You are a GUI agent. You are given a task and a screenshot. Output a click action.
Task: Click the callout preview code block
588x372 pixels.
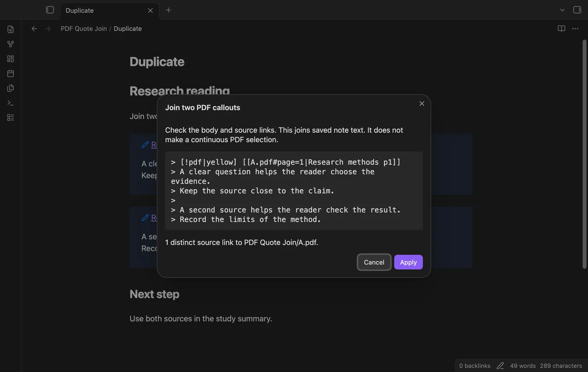(x=294, y=191)
